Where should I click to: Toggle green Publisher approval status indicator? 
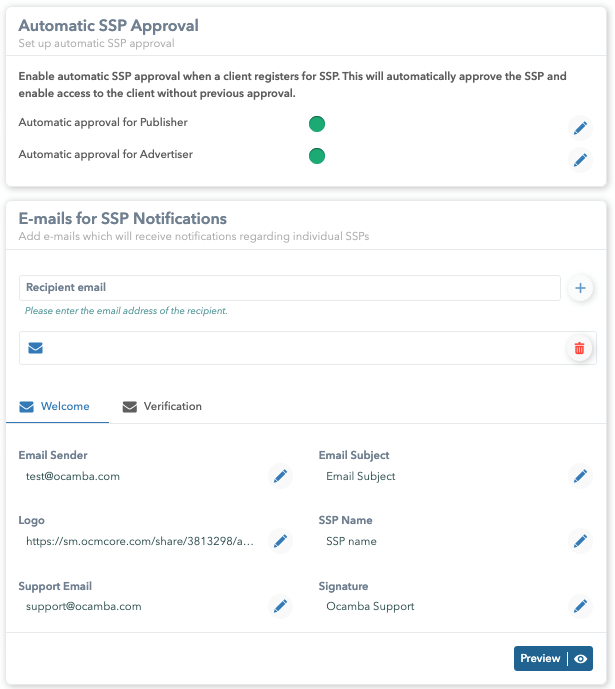coord(317,124)
